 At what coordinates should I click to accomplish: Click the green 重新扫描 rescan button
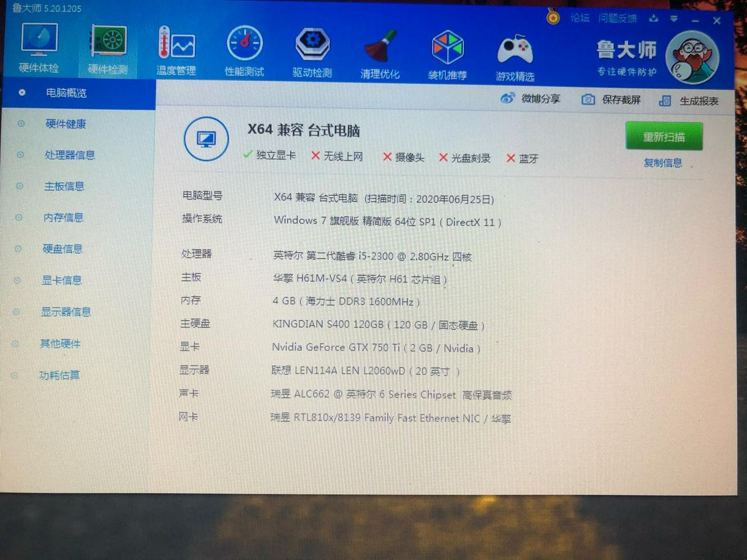664,136
